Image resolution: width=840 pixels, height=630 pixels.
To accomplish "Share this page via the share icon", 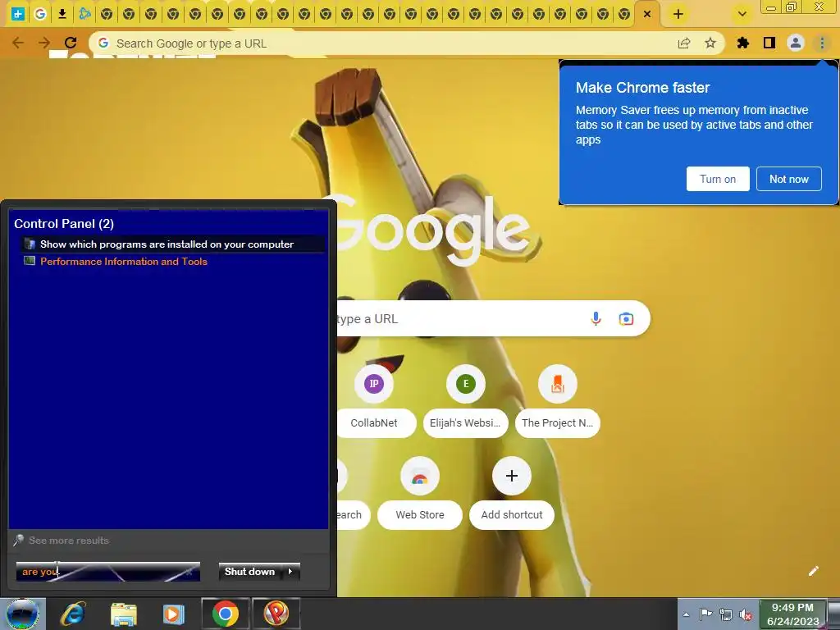I will pyautogui.click(x=684, y=43).
